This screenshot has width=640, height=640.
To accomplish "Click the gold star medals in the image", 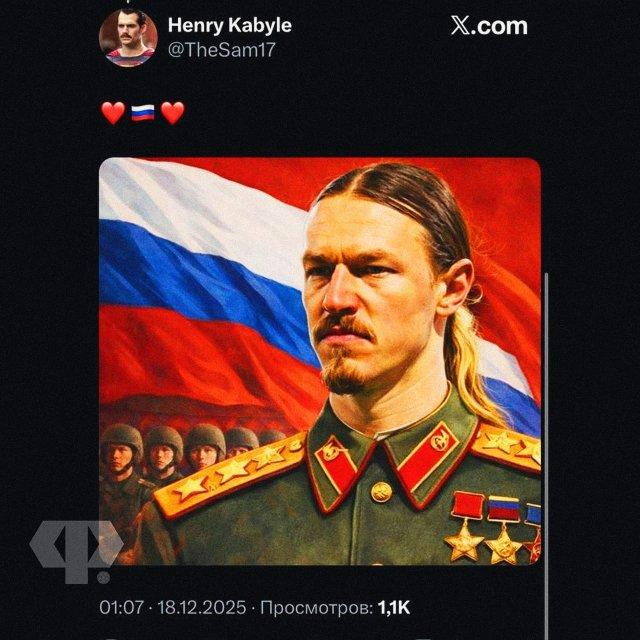I will click(x=493, y=529).
